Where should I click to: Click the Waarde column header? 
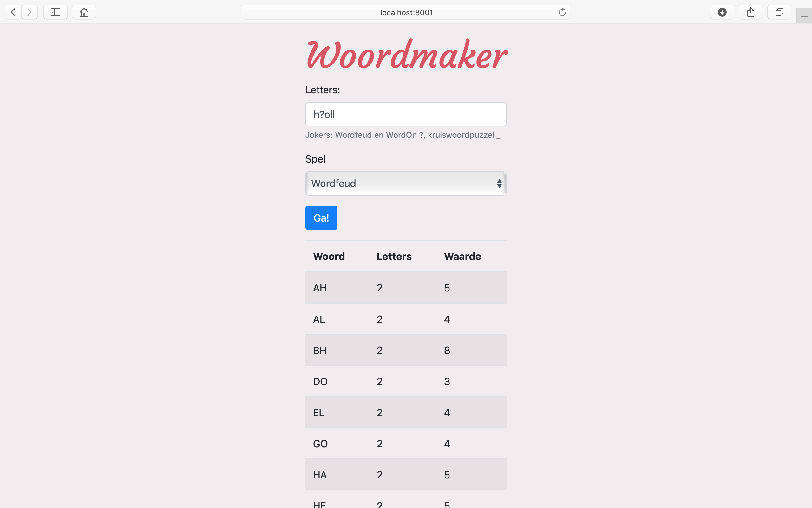(x=462, y=256)
